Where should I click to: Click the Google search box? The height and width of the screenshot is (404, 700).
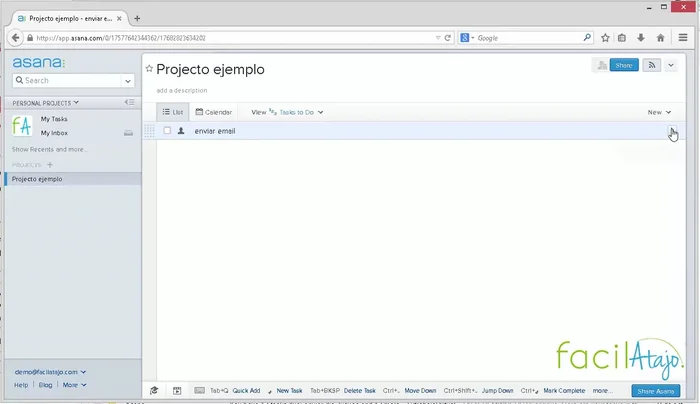click(527, 38)
